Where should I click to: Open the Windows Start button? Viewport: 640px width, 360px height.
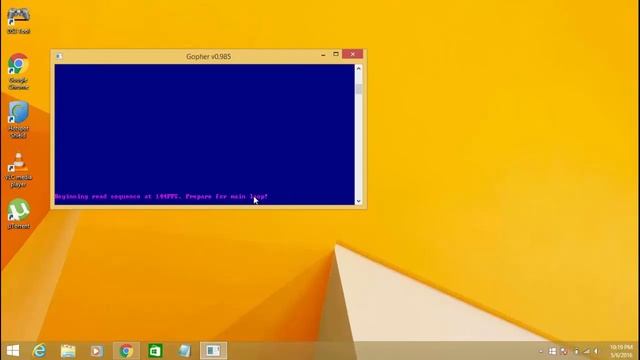point(13,351)
